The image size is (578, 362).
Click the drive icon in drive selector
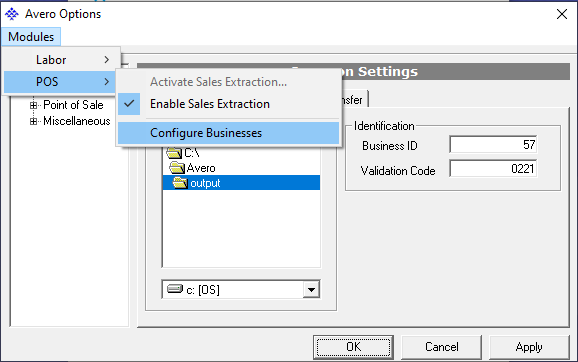coord(175,289)
